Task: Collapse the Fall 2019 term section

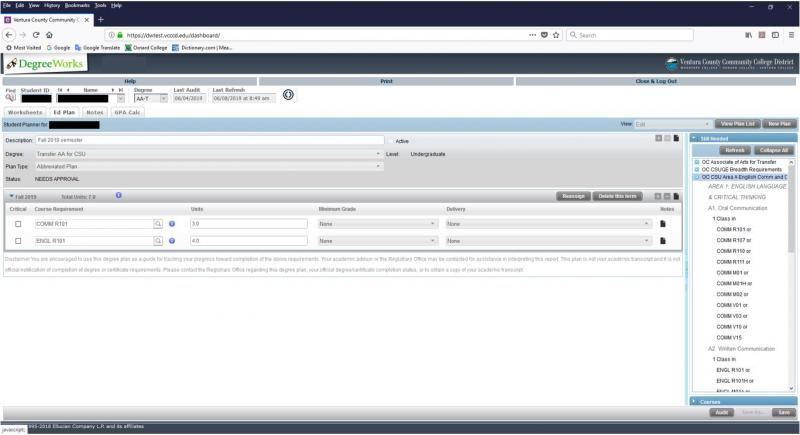Action: pos(11,196)
